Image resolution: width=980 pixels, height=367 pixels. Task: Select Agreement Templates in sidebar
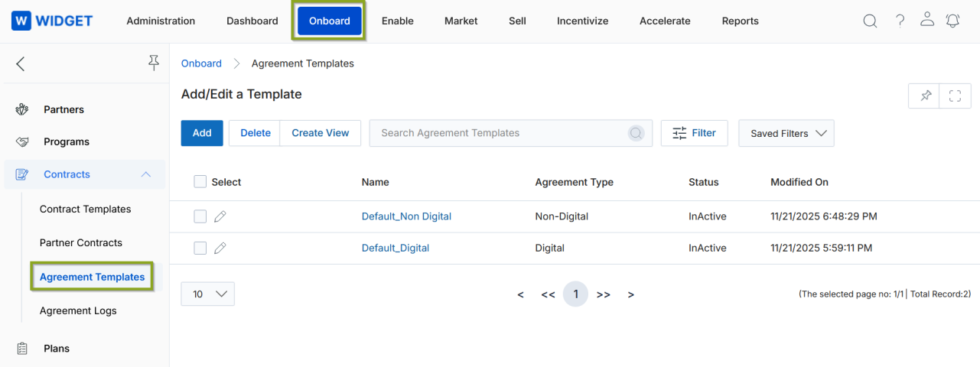click(93, 277)
